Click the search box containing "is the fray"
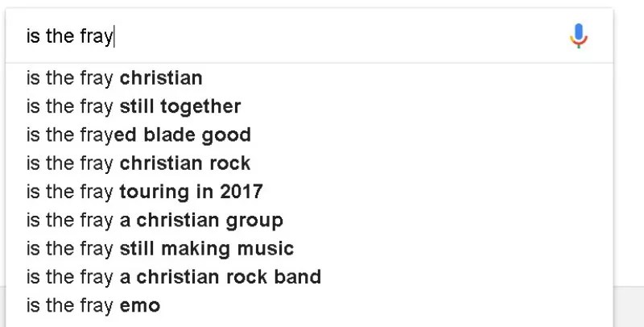 pos(290,36)
